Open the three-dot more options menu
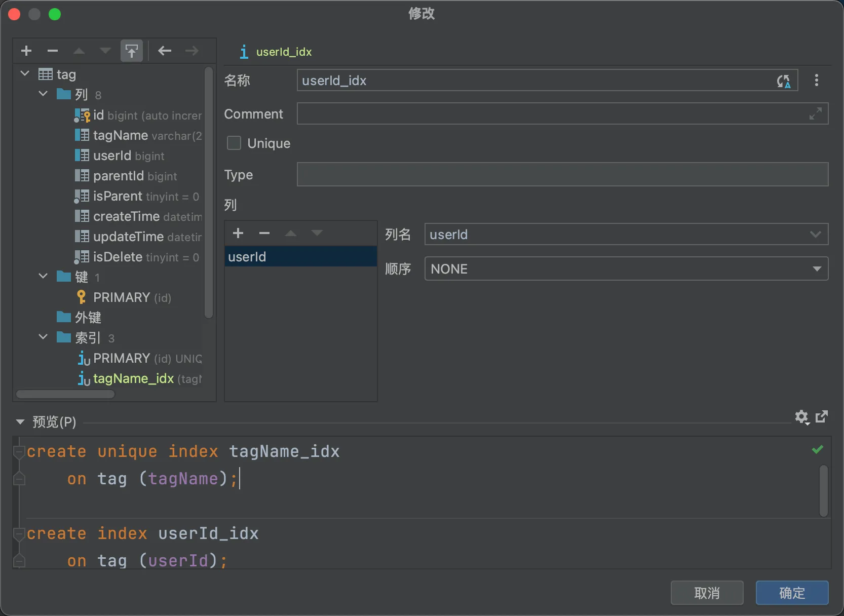The width and height of the screenshot is (844, 616). click(x=816, y=80)
